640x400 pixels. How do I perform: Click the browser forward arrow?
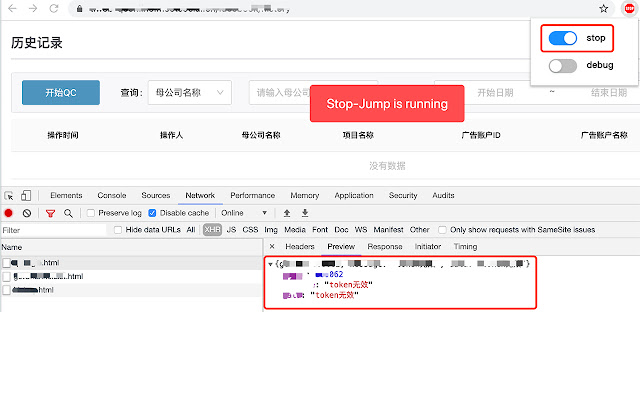(33, 8)
